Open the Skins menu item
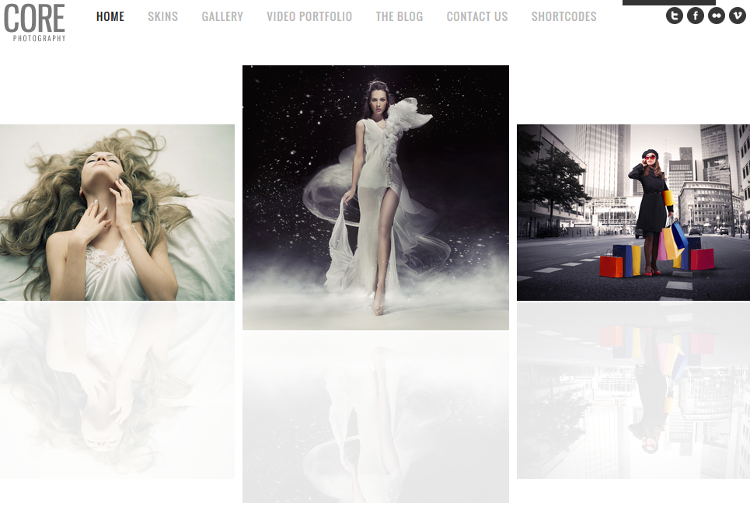This screenshot has width=750, height=506. point(163,17)
